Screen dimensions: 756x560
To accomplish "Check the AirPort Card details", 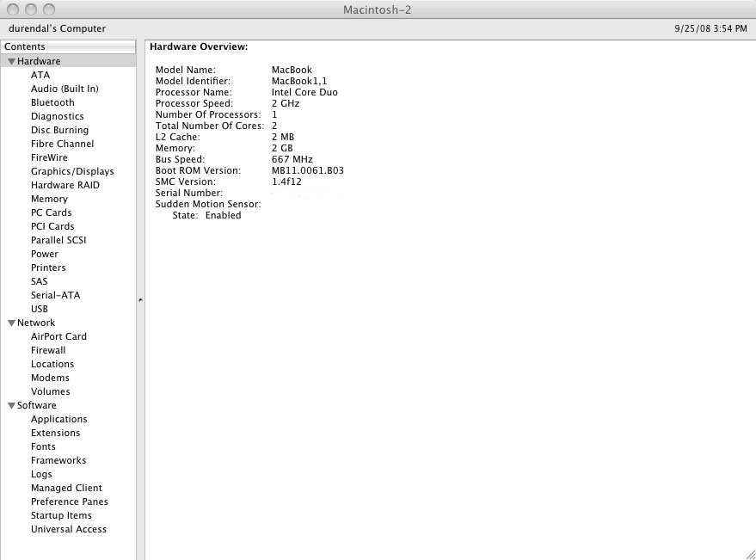I will pos(58,336).
